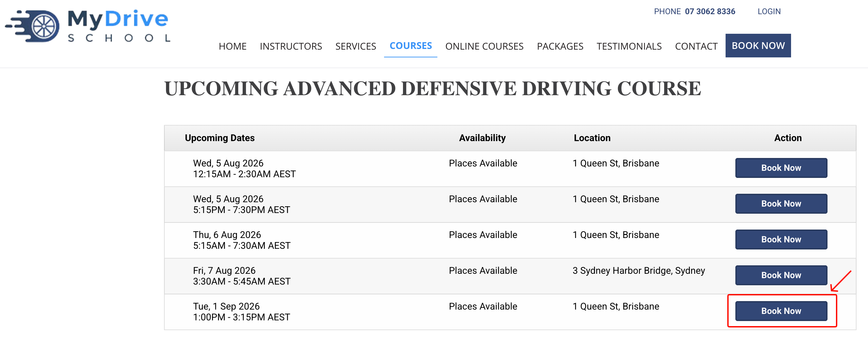
Task: Open ONLINE COURSES in navigation
Action: (x=484, y=46)
